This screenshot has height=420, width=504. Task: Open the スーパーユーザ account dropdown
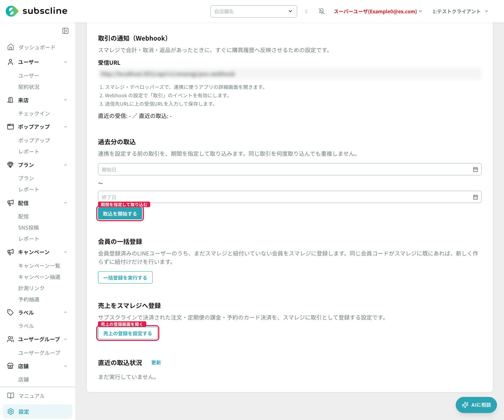point(378,11)
